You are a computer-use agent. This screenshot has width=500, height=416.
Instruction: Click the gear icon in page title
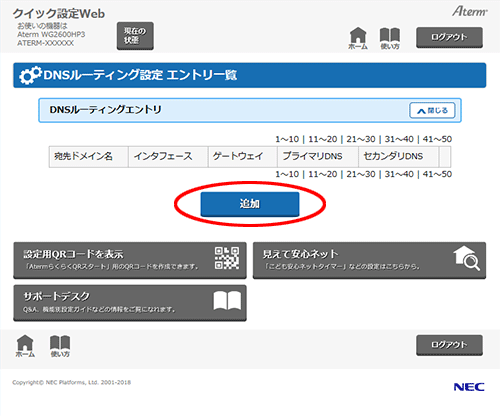30,75
